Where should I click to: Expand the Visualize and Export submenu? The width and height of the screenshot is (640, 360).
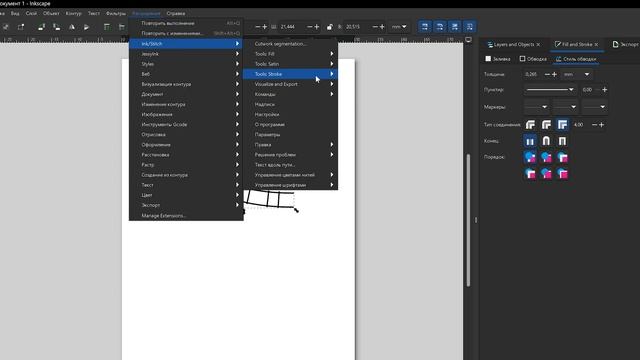tap(290, 84)
